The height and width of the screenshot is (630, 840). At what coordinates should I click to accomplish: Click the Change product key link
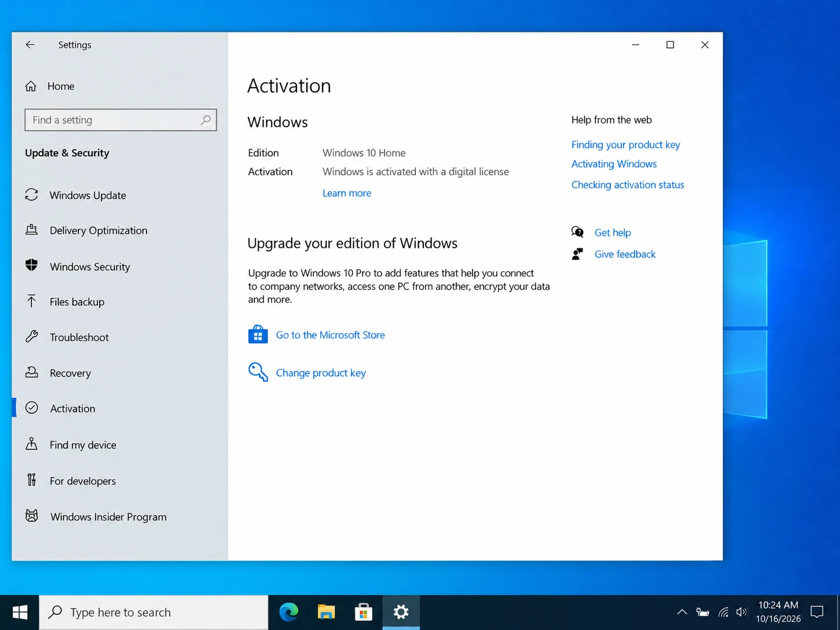[x=321, y=373]
